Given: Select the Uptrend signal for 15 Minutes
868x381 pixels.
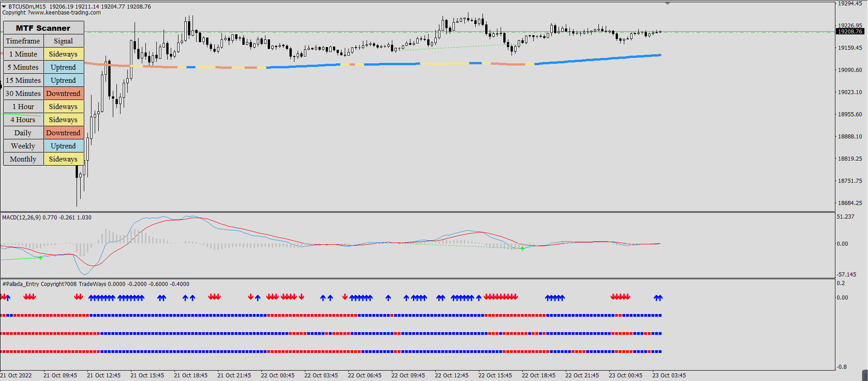Looking at the screenshot, I should pyautogui.click(x=63, y=81).
